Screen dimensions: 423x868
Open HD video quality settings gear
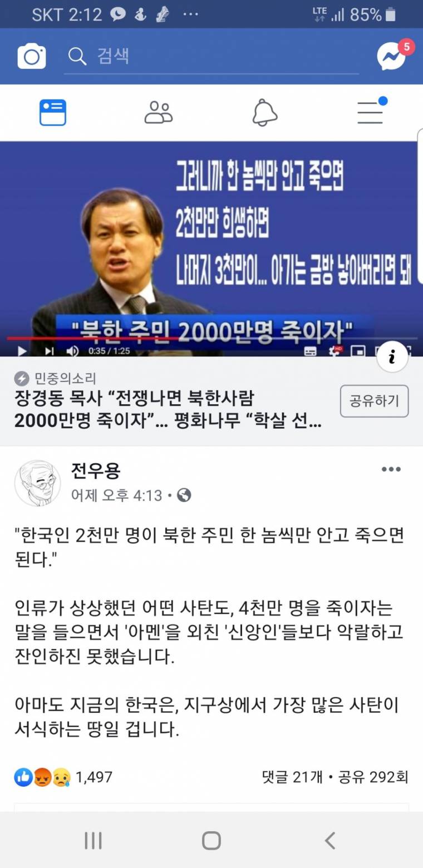336,350
